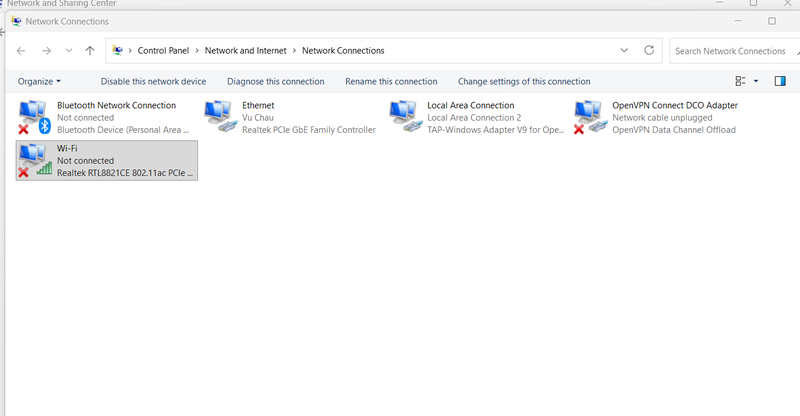Select the OpenVPN Connect DCO Adapter icon

(591, 117)
